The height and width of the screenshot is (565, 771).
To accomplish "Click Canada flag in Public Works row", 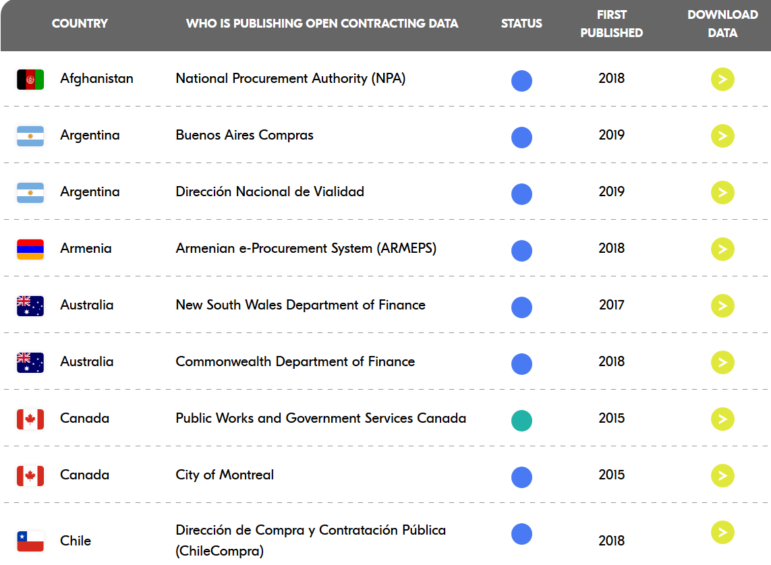I will pyautogui.click(x=30, y=419).
